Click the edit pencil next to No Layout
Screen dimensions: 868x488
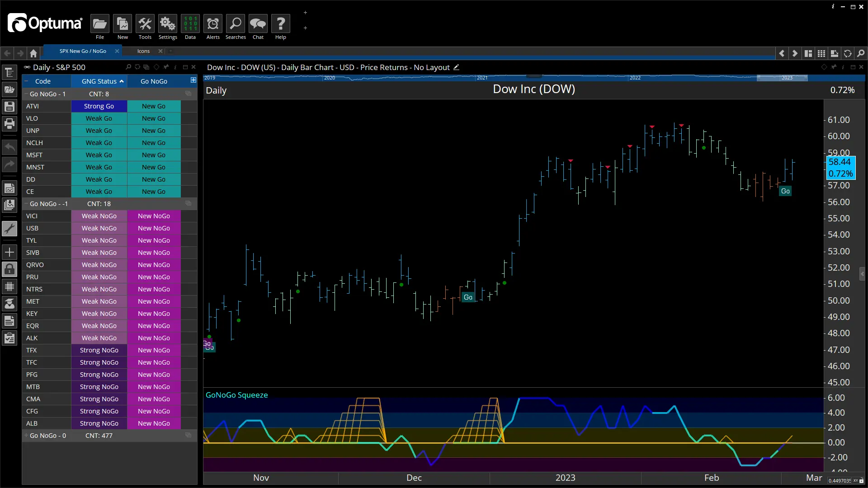coord(456,67)
